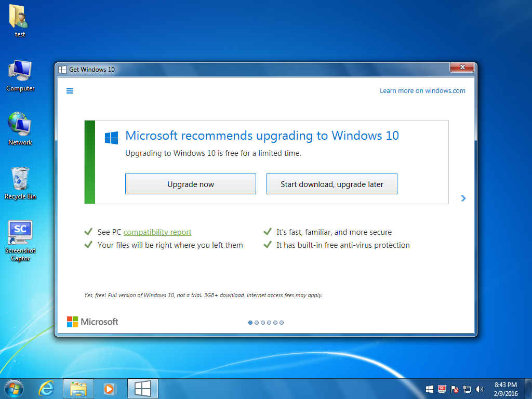The height and width of the screenshot is (399, 532).
Task: Select the Computer desktop icon
Action: click(20, 76)
